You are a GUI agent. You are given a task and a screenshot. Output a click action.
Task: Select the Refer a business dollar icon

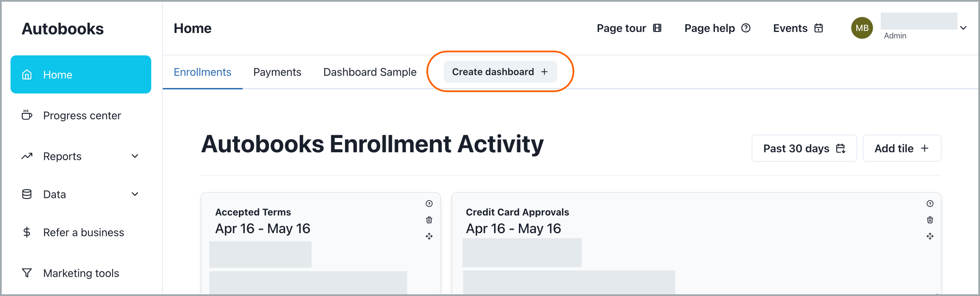pyautogui.click(x=26, y=232)
